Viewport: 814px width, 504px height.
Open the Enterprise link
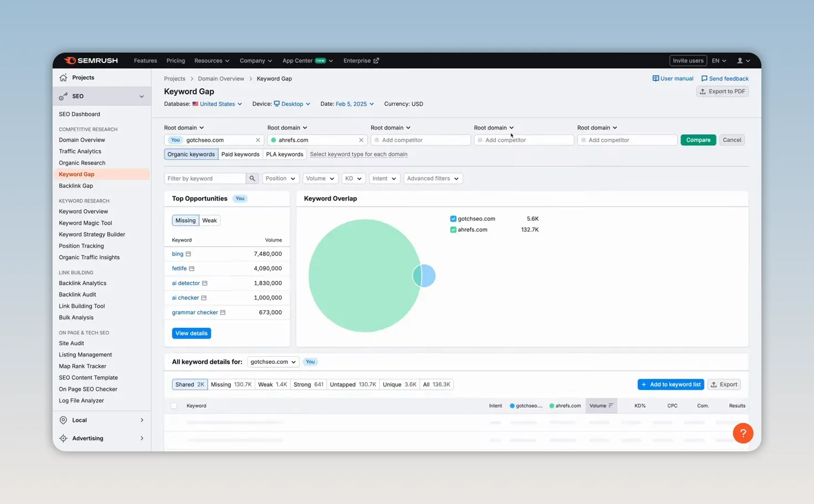click(361, 61)
